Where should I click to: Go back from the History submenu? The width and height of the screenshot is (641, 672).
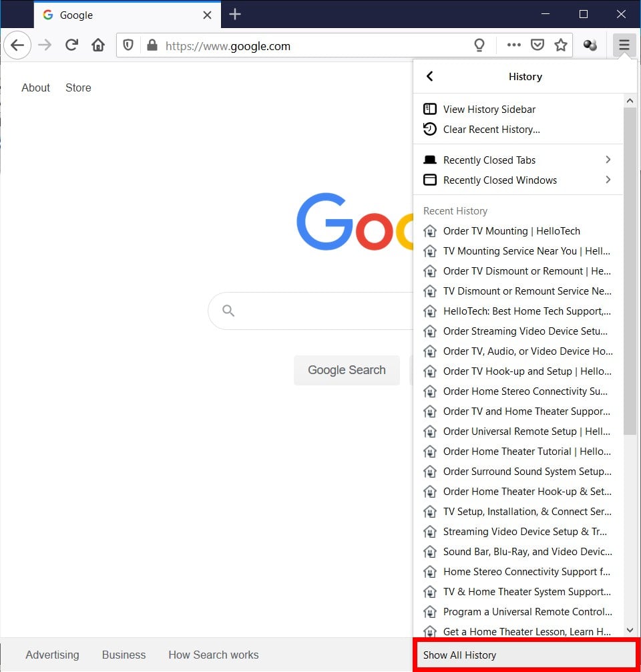(x=429, y=76)
